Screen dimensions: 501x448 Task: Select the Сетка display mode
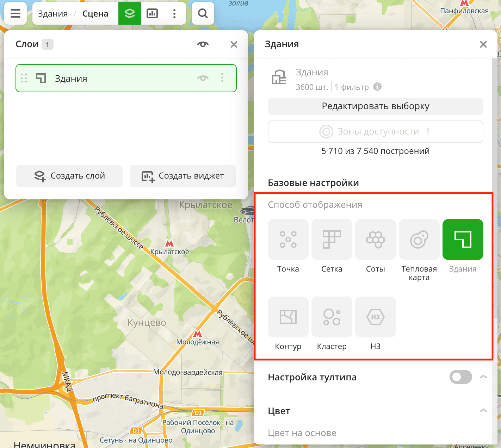coord(332,239)
